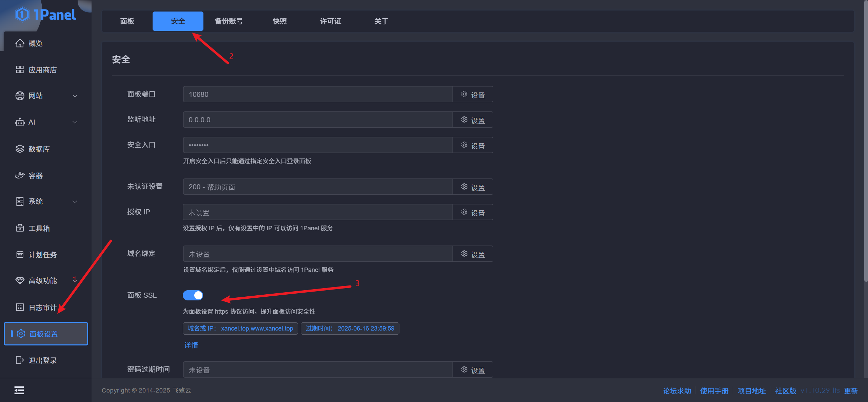Click the 授权 IP input field

[x=318, y=212]
